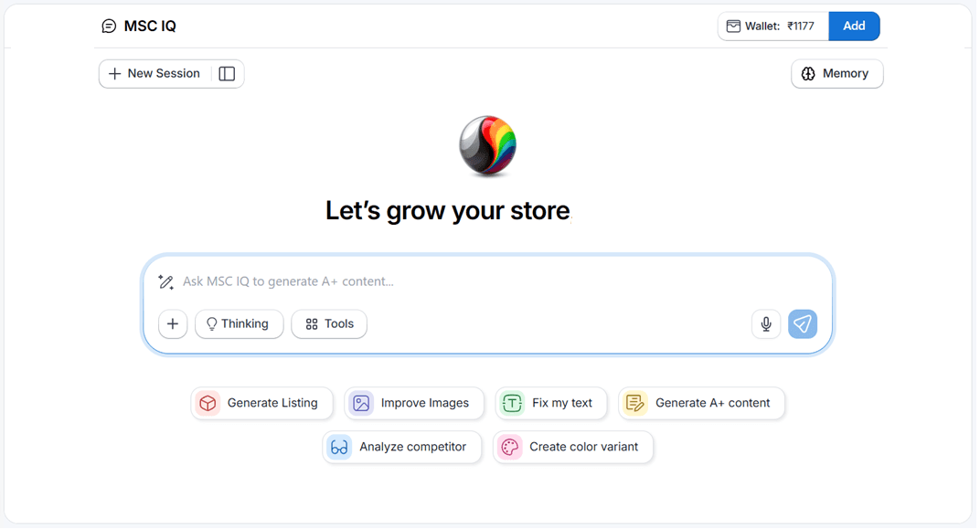Click the plus attachment button in prompt box

click(x=173, y=324)
